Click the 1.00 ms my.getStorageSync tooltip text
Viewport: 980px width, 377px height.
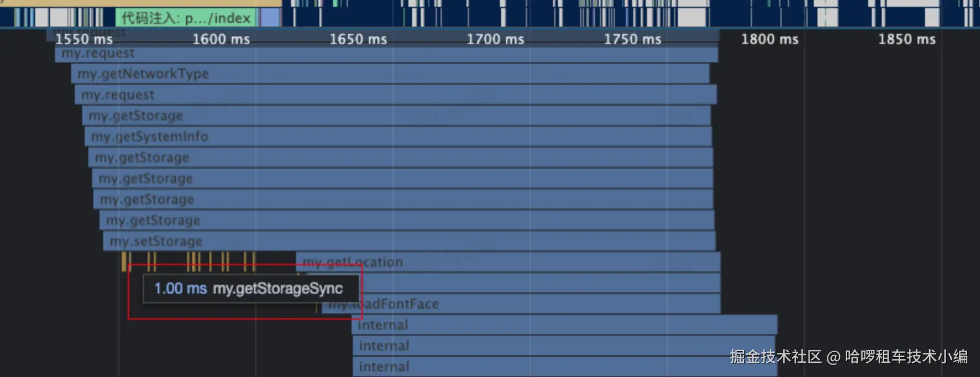click(248, 289)
